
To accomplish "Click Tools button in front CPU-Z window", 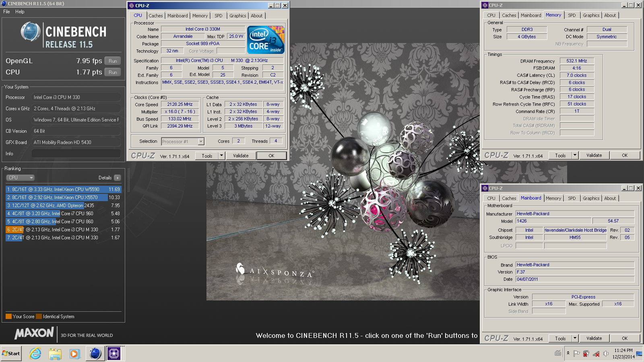I will 207,156.
